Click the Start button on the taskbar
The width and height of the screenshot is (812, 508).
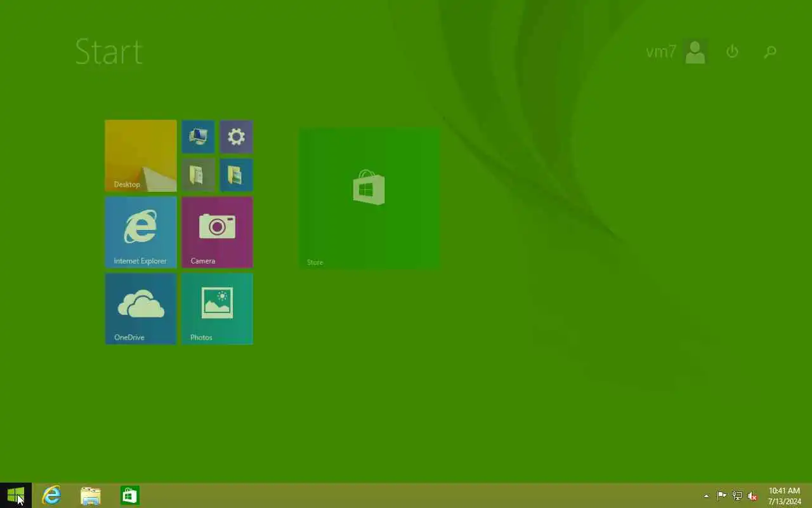click(x=16, y=495)
